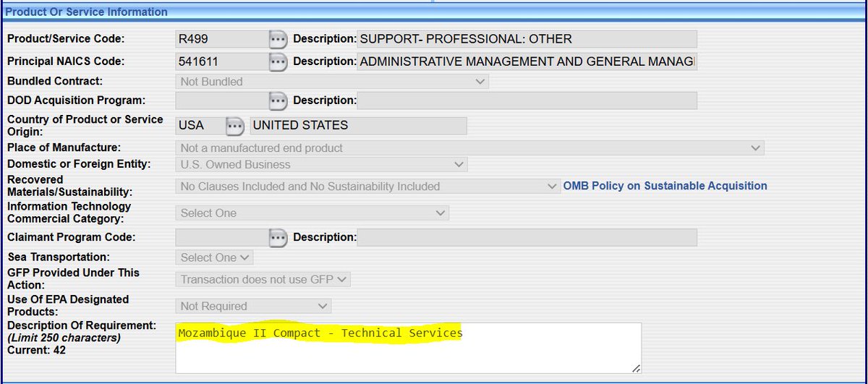Click the Product Or Service Information header

click(x=87, y=12)
